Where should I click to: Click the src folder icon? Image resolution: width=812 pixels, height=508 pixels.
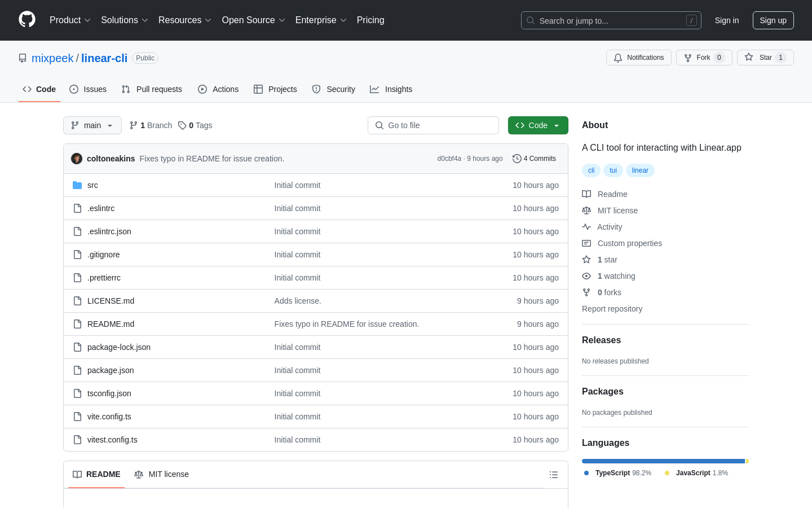tap(77, 185)
